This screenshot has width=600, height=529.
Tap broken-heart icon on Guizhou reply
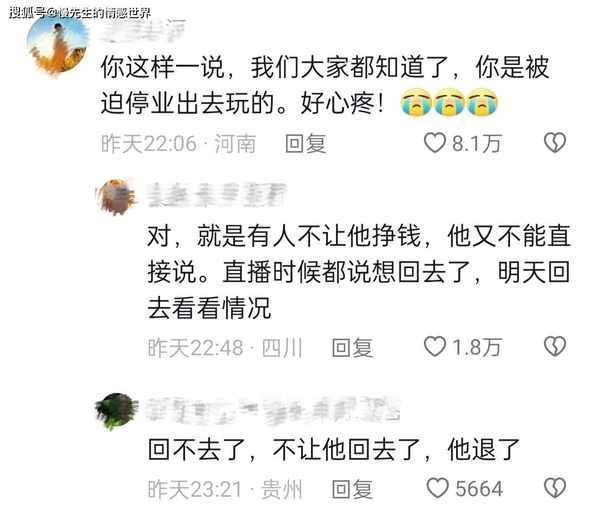point(554,488)
